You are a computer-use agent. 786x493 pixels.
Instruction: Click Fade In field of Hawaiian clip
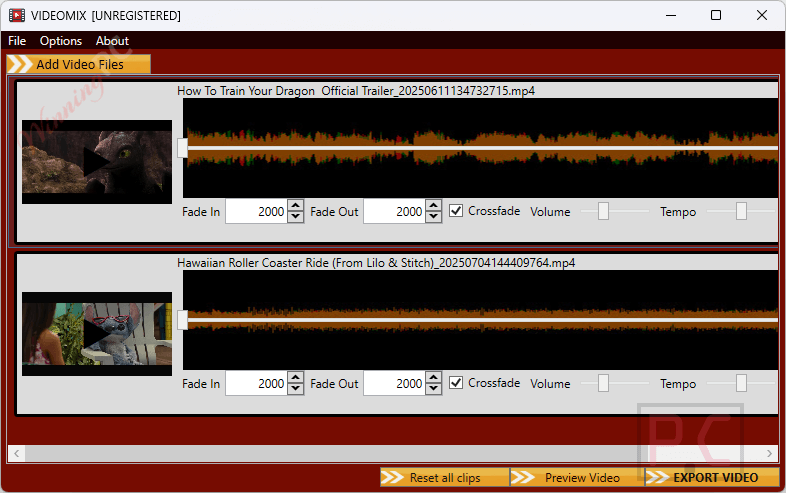256,384
